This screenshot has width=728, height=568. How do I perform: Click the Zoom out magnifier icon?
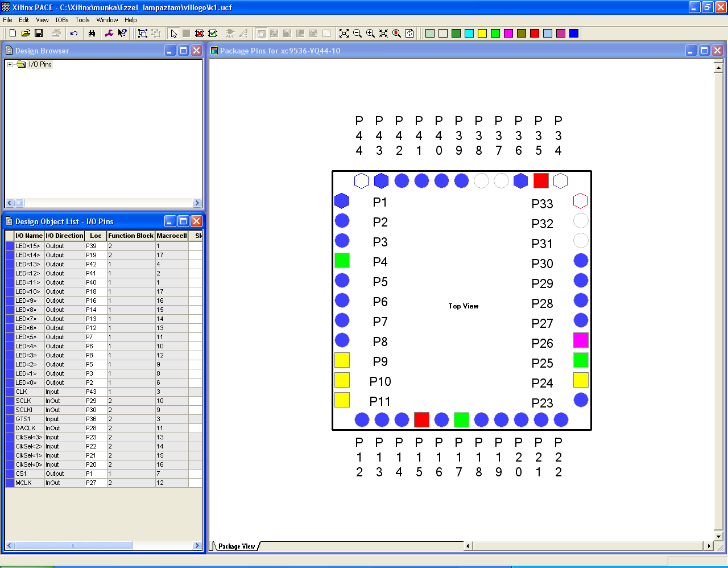(x=357, y=34)
